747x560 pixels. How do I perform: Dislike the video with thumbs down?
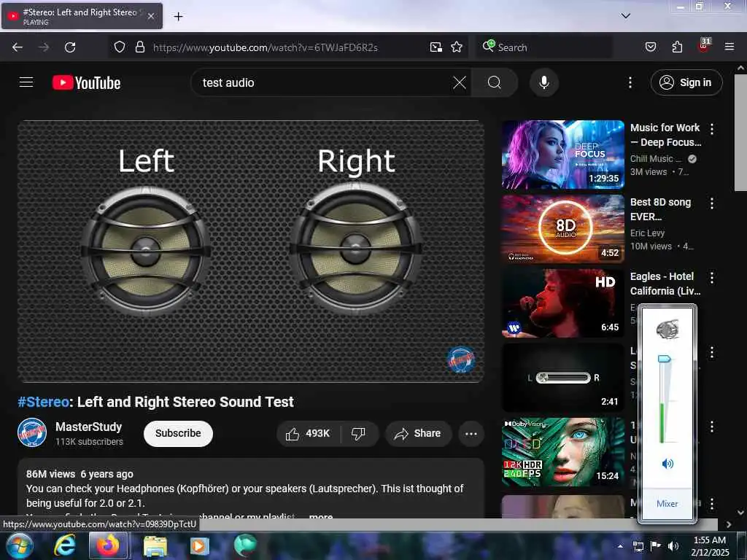(358, 433)
